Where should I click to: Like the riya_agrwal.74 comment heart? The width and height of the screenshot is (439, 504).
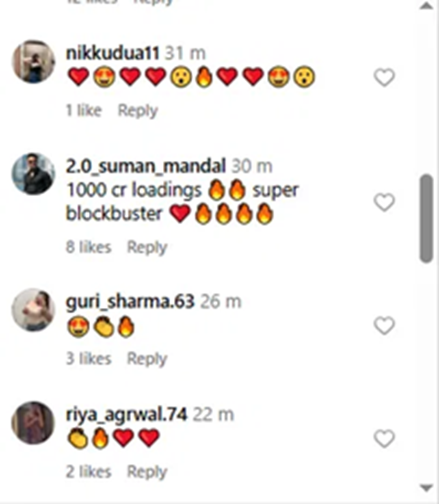pyautogui.click(x=384, y=439)
